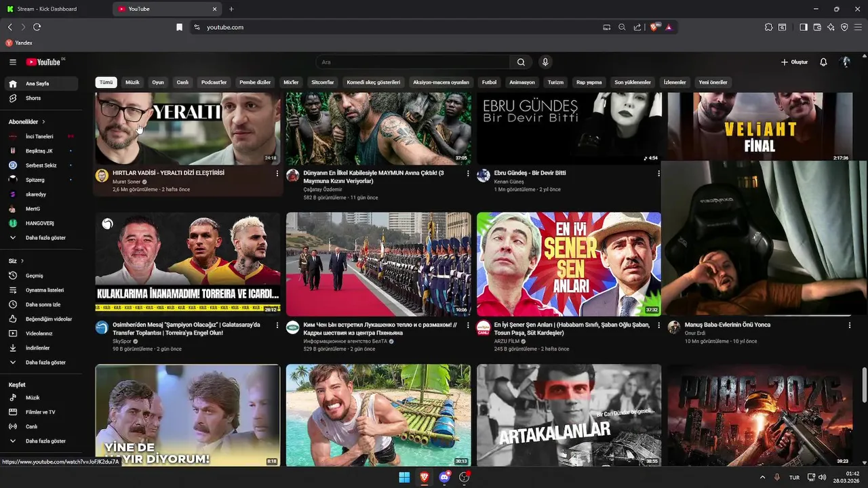The image size is (868, 488).
Task: Switch to Stream - Kick Dashboard tab
Action: [54, 9]
